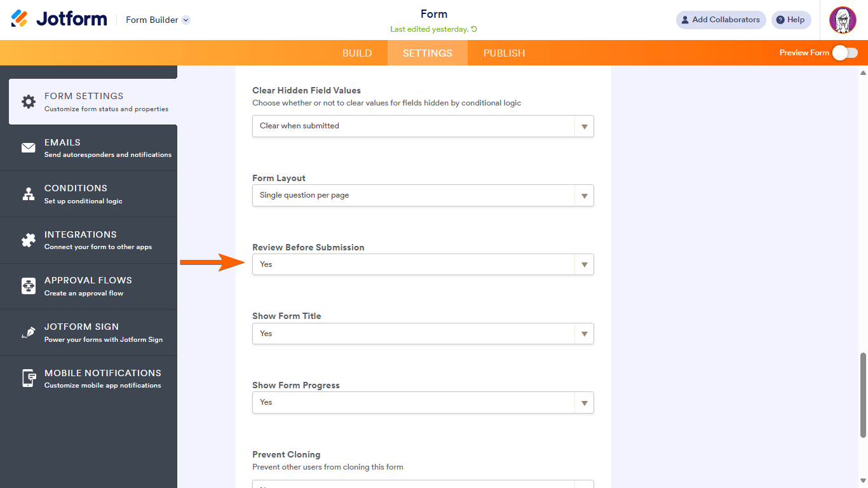Screen dimensions: 868x488
Task: Open the Show Form Progress dropdown
Action: point(423,402)
